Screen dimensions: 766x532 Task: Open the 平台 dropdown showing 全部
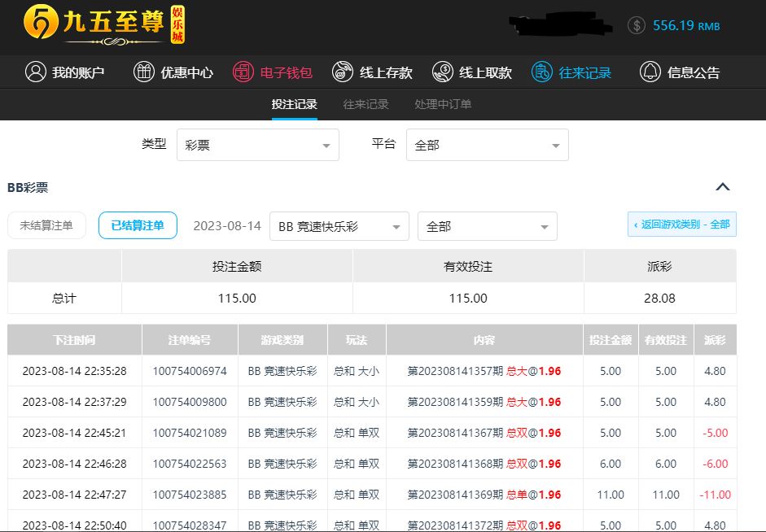(487, 146)
